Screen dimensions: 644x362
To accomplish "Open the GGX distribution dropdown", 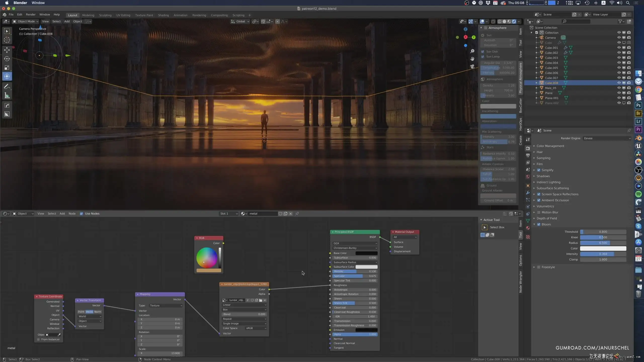I will click(x=355, y=243).
